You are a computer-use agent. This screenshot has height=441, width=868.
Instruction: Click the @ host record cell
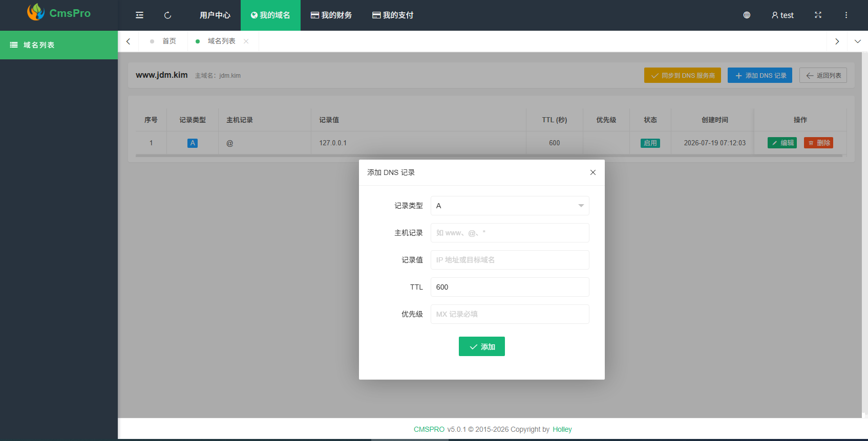point(265,143)
